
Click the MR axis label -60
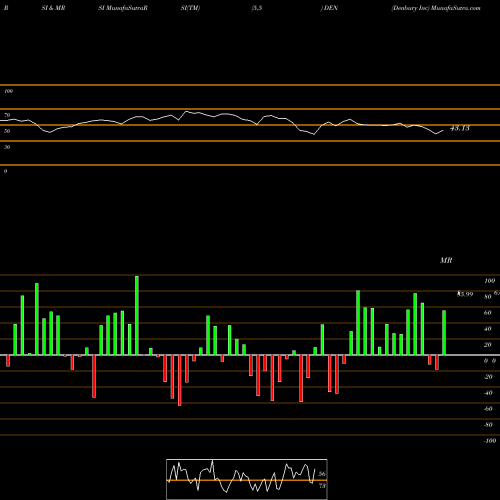(488, 409)
